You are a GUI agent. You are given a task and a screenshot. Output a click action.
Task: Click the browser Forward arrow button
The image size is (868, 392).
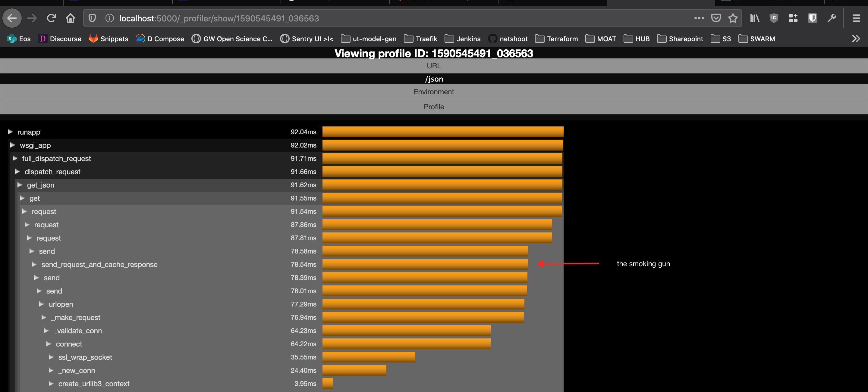pos(32,18)
